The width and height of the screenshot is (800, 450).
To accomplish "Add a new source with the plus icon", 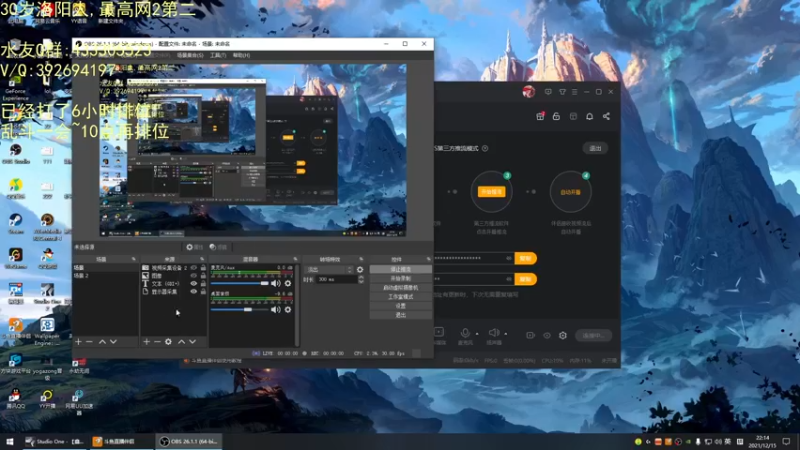I will pyautogui.click(x=146, y=341).
